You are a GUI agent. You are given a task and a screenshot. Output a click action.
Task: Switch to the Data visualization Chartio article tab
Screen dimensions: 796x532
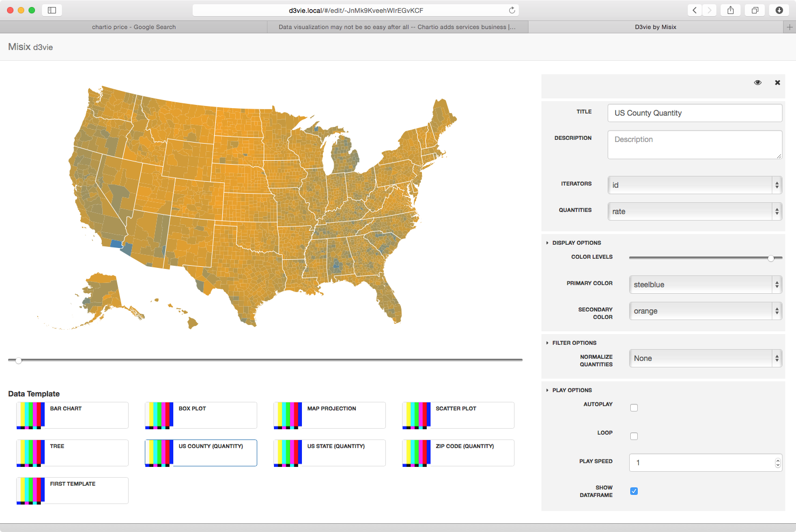(397, 27)
